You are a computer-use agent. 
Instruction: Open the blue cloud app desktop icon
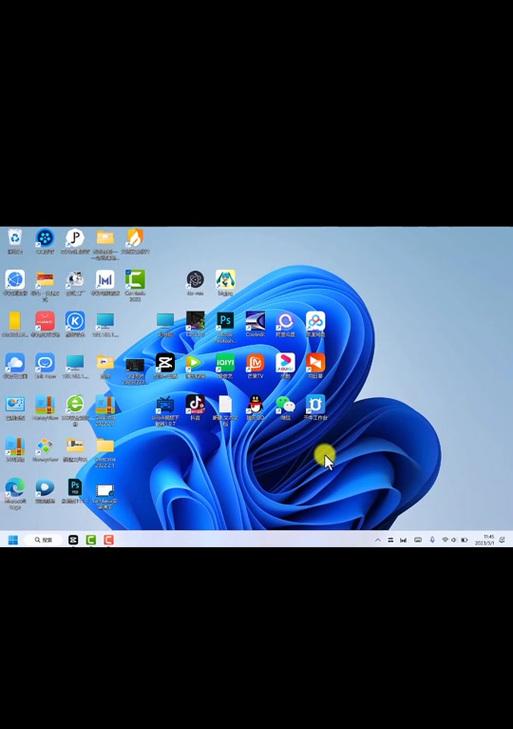tap(15, 363)
